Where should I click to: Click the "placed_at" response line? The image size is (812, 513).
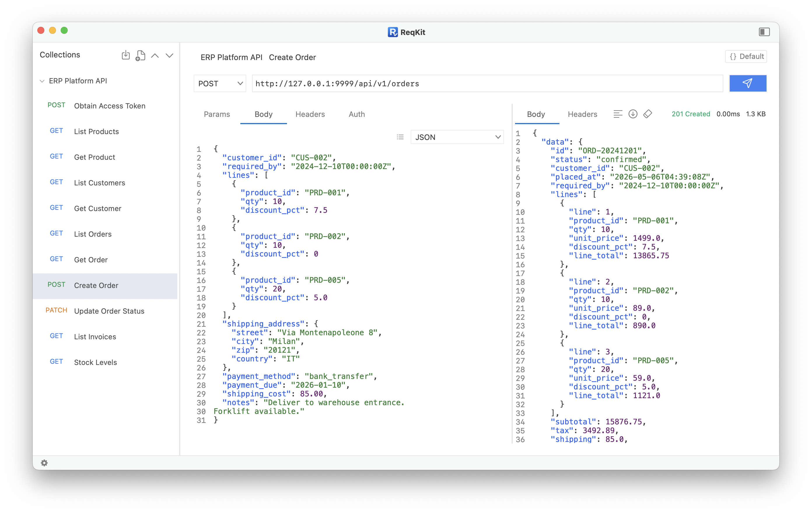click(x=632, y=177)
